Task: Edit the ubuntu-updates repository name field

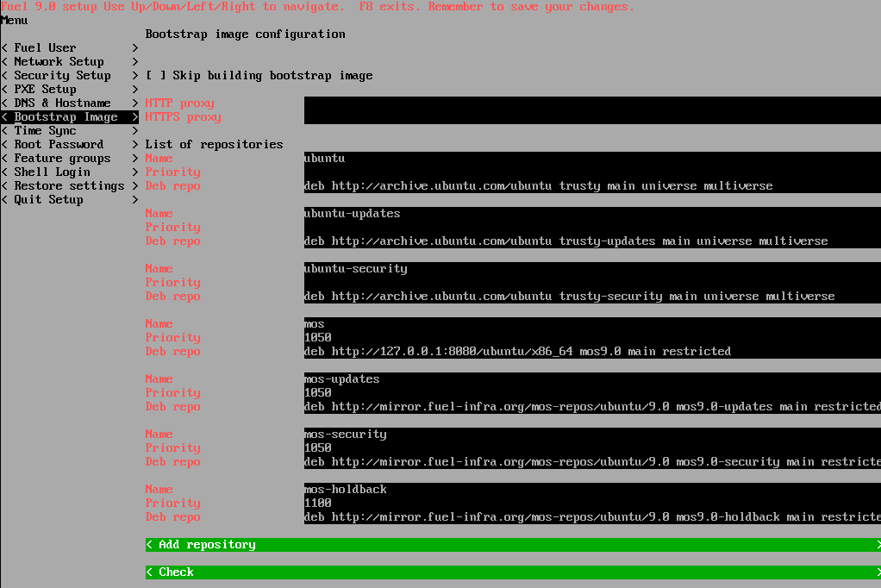Action: (x=591, y=214)
